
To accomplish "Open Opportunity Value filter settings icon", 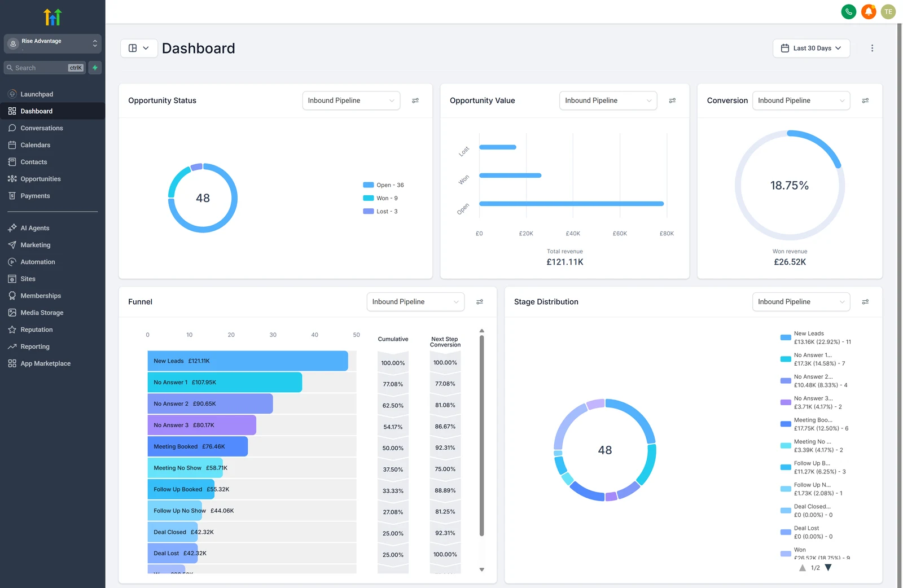I will pyautogui.click(x=672, y=100).
